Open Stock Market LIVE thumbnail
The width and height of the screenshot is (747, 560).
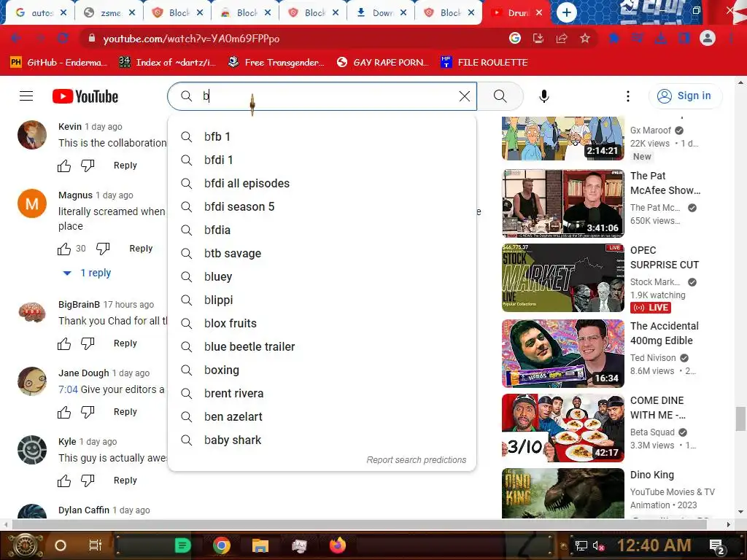point(563,278)
